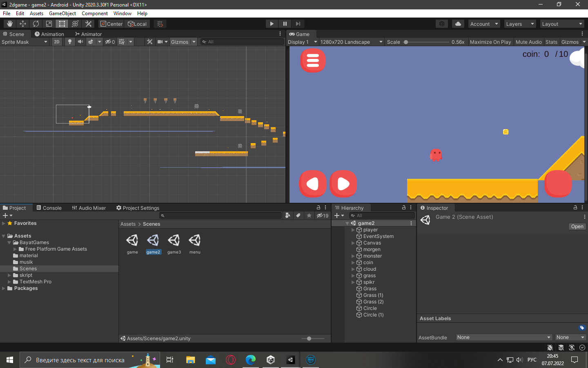Click the Project search field
588x368 pixels.
[220, 215]
